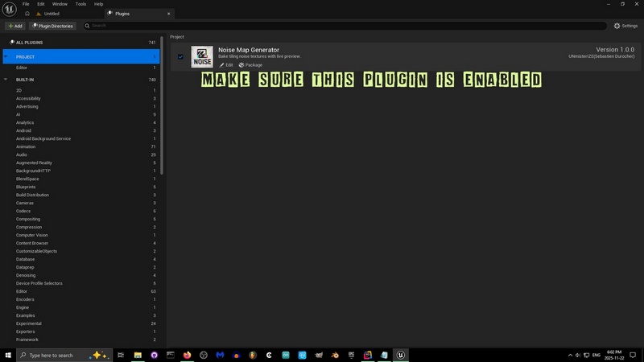644x362 pixels.
Task: Open the Plugin Directories button
Action: [53, 26]
